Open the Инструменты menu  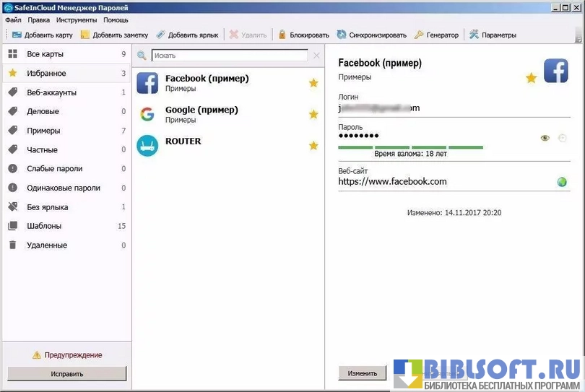76,20
